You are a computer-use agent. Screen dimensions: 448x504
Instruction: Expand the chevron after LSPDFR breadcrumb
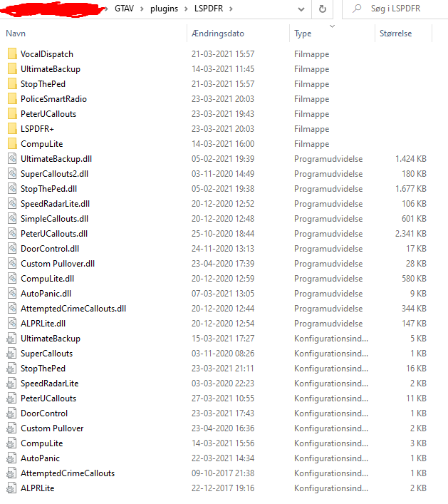231,9
